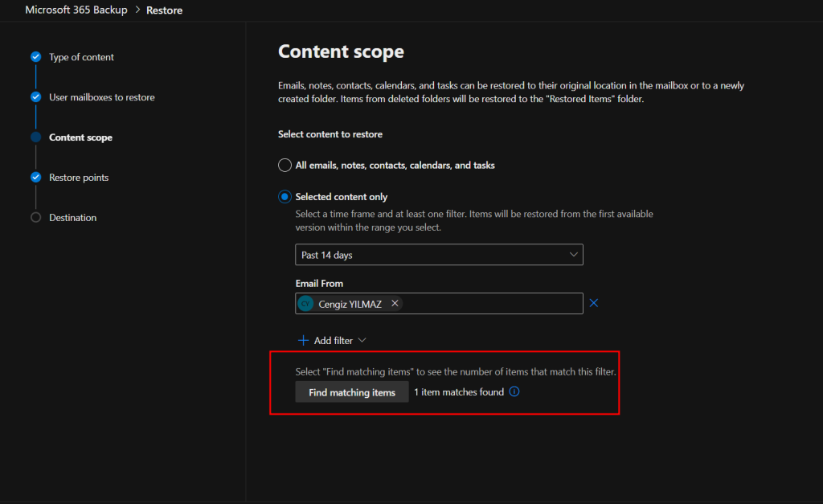Click the Content scope step circle indicator
Image resolution: width=823 pixels, height=504 pixels.
click(x=35, y=137)
